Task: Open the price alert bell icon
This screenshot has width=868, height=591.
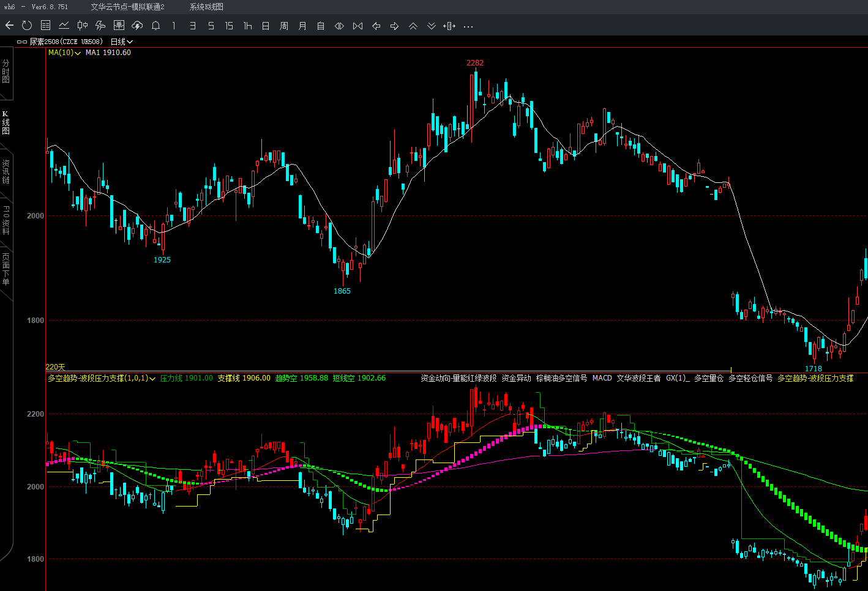Action: tap(155, 26)
